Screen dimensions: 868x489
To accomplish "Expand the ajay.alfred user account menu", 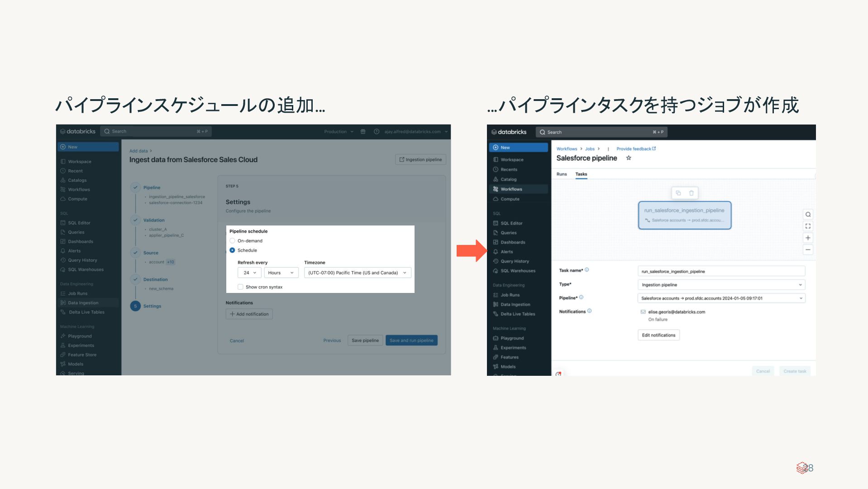I will 416,132.
